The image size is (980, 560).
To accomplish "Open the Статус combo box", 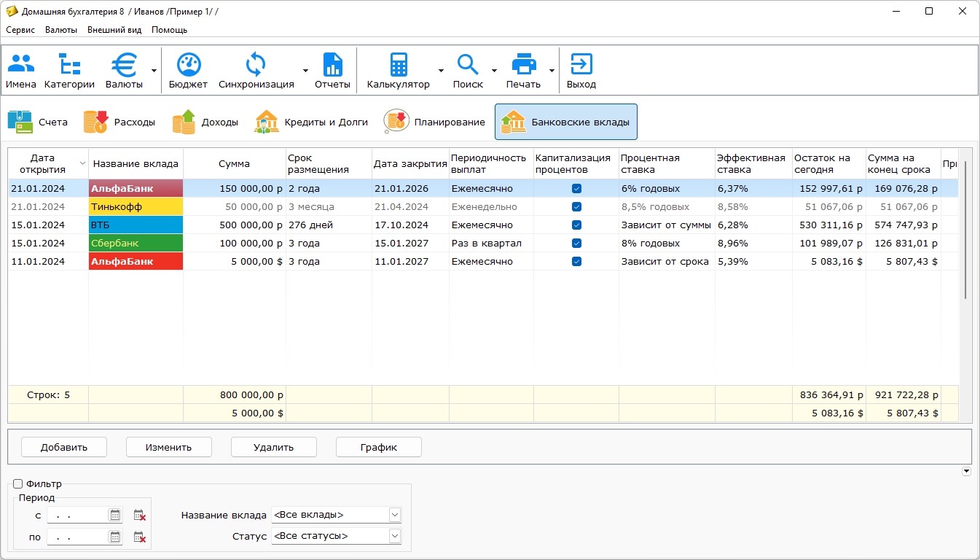I will pyautogui.click(x=336, y=536).
